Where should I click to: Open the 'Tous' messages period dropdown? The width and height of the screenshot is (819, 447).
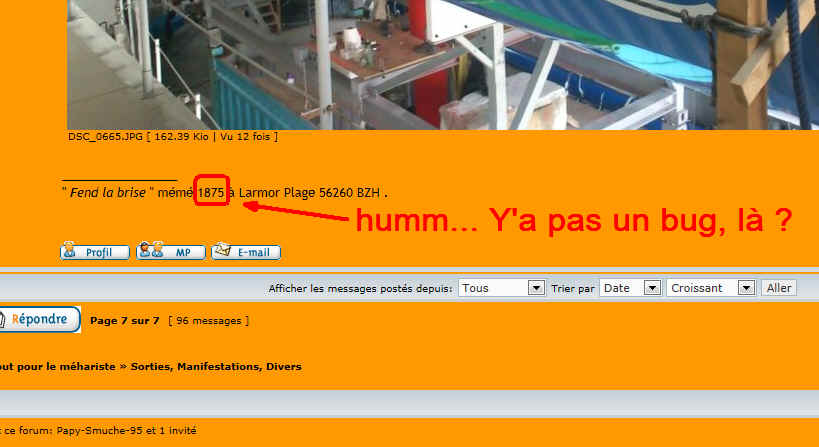502,288
